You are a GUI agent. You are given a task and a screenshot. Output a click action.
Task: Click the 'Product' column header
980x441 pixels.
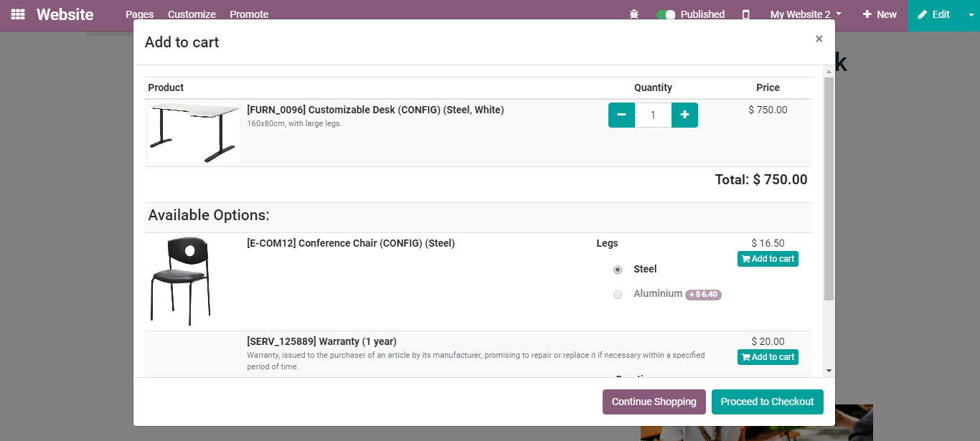click(166, 87)
